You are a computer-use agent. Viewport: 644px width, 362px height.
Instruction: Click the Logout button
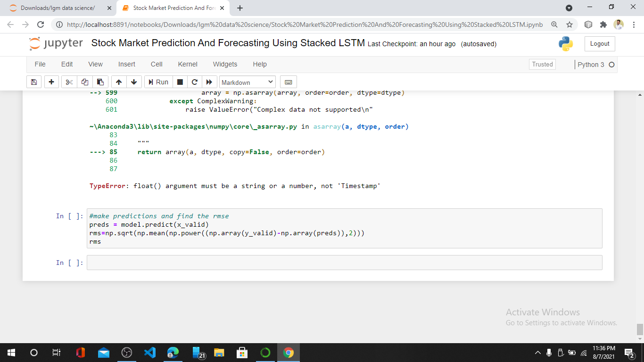tap(600, 43)
